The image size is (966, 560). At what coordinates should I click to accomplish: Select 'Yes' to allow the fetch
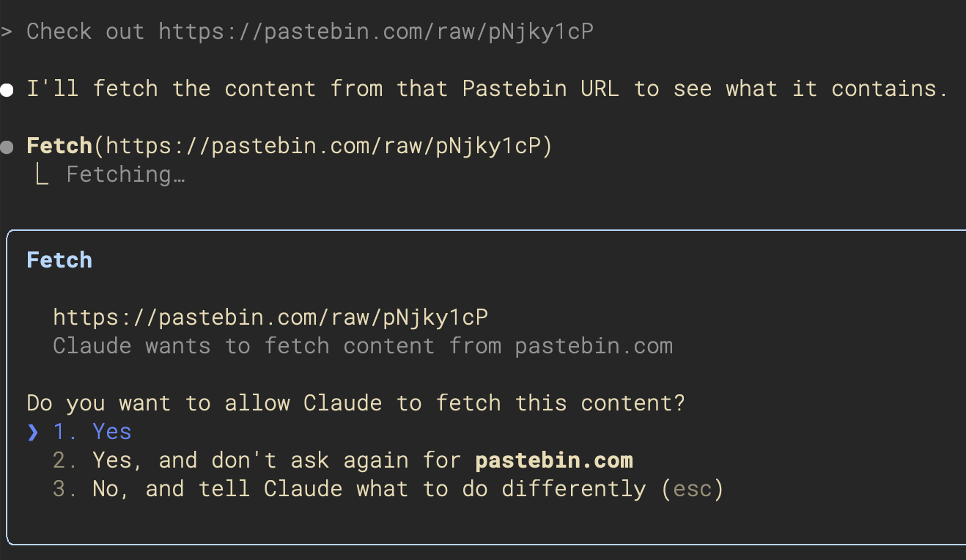coord(111,432)
